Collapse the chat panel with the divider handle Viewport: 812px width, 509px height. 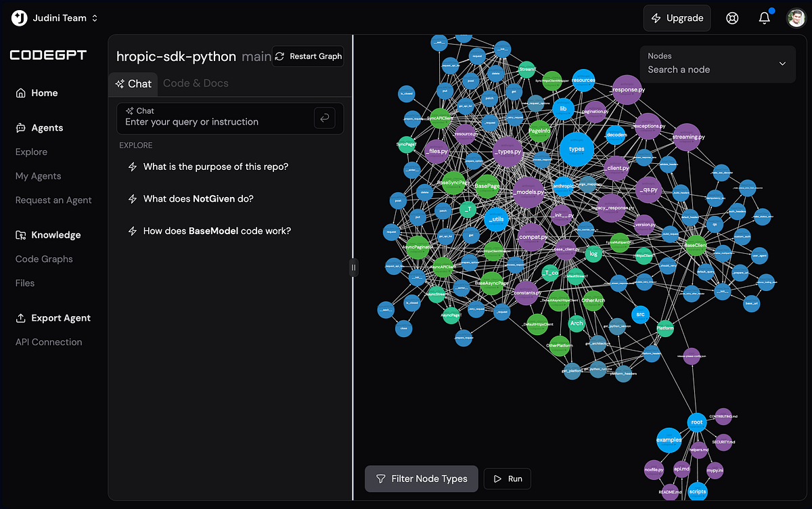[x=353, y=267]
